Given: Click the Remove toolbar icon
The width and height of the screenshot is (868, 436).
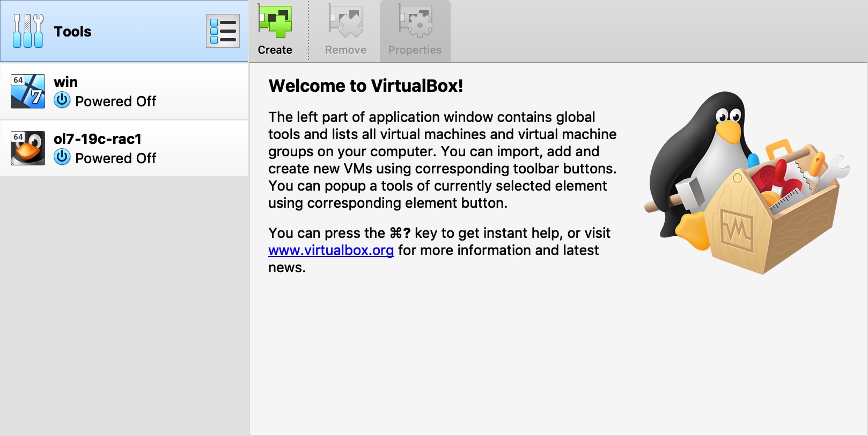Looking at the screenshot, I should (345, 21).
